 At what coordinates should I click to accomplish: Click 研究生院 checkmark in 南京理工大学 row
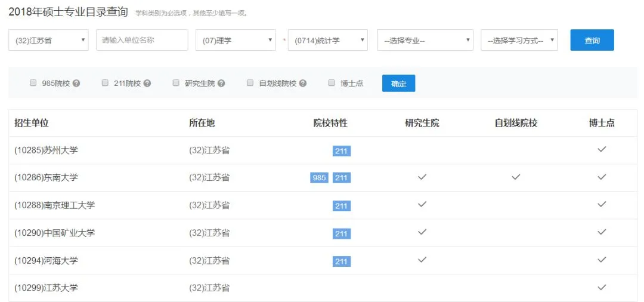[422, 204]
